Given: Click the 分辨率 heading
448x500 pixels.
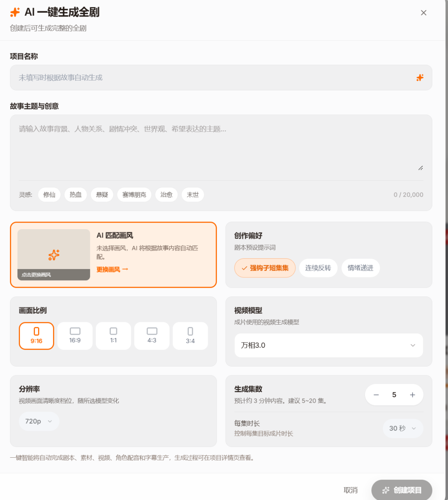Looking at the screenshot, I should click(x=29, y=389).
